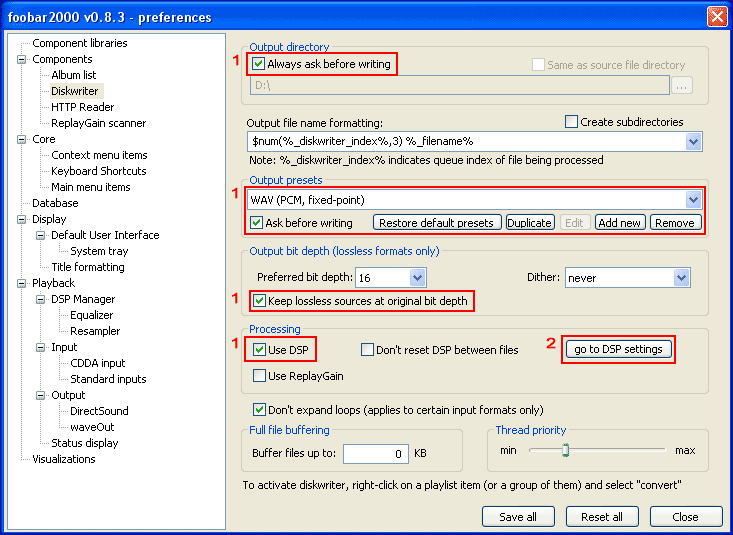This screenshot has width=733, height=535.
Task: Open the WAV (PCM, fixed-point) presets dropdown
Action: [693, 200]
